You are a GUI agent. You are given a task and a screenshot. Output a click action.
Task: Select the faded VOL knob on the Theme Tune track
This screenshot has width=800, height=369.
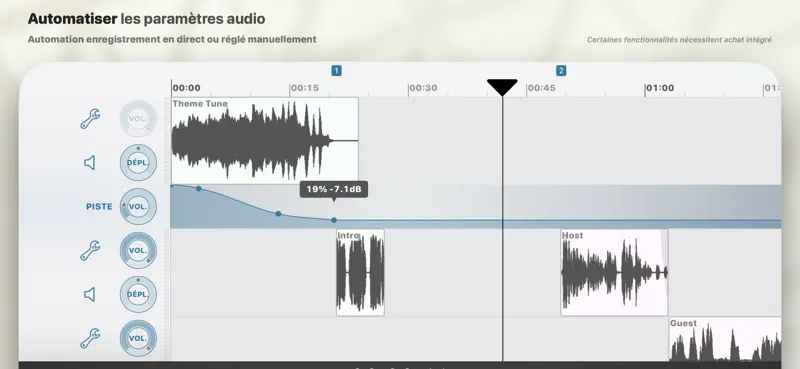pyautogui.click(x=138, y=119)
